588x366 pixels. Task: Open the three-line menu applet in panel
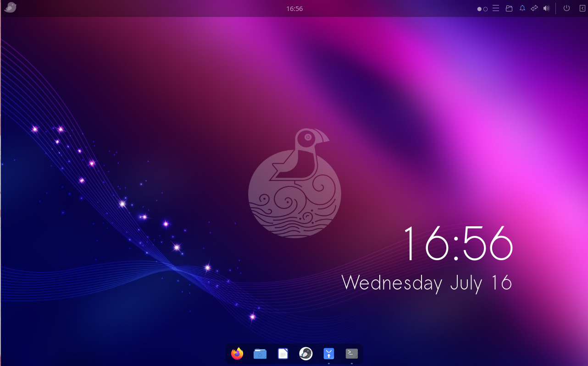tap(496, 8)
